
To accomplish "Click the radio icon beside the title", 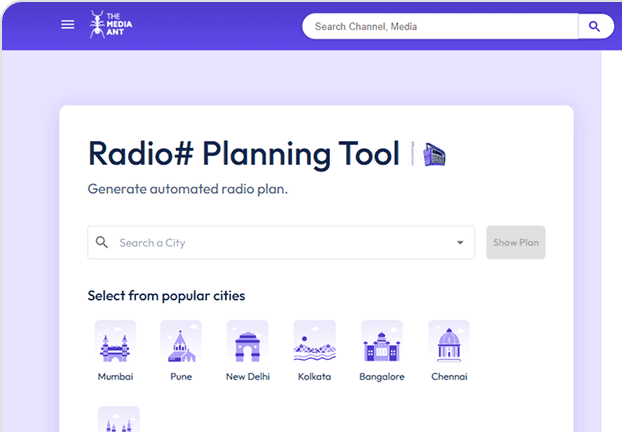I will point(434,154).
